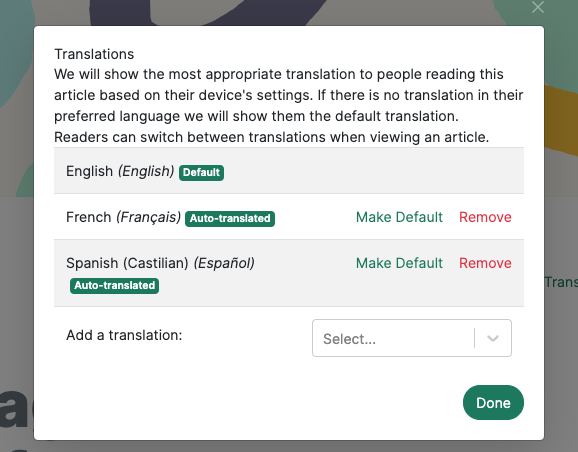
Task: Confirm changes with the Done button
Action: pyautogui.click(x=493, y=403)
